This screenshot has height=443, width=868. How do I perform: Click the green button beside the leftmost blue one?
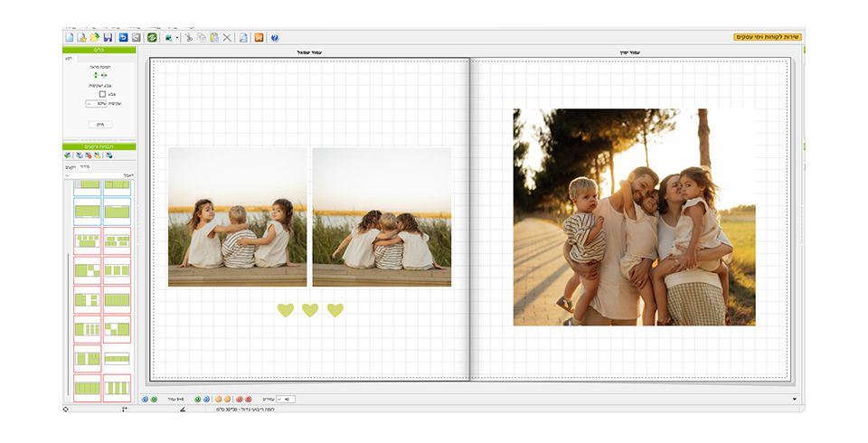pos(154,400)
